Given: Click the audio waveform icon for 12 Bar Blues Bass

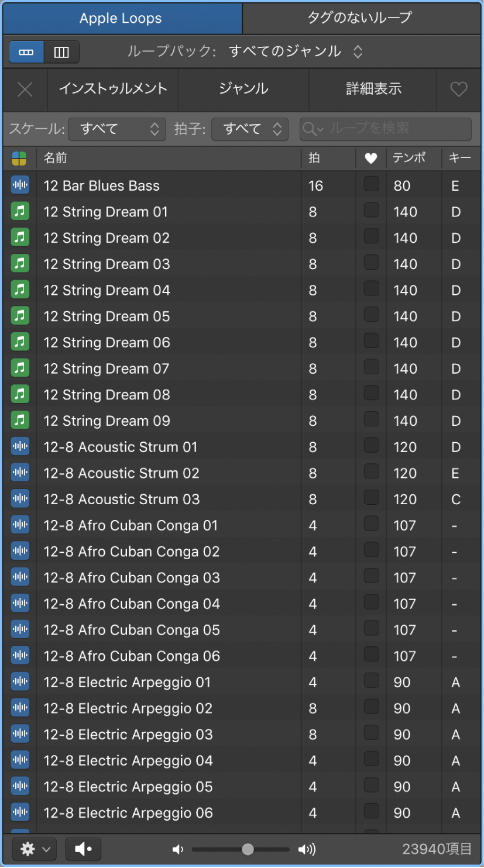Looking at the screenshot, I should (x=20, y=185).
